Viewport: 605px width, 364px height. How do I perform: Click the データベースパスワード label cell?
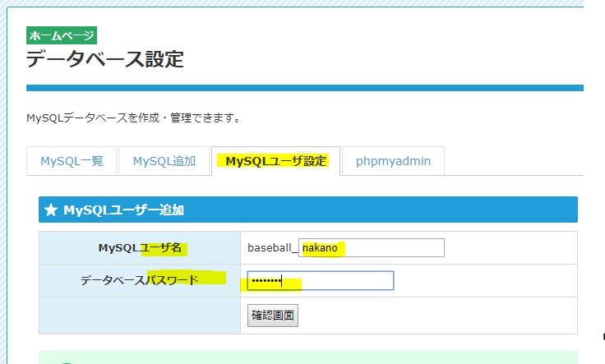(x=140, y=280)
